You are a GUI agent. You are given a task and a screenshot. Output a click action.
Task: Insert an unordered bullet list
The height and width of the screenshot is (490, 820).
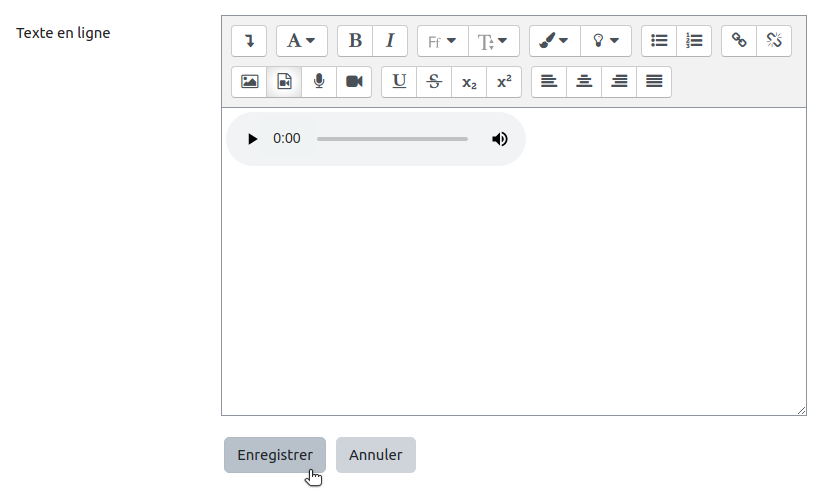[659, 41]
